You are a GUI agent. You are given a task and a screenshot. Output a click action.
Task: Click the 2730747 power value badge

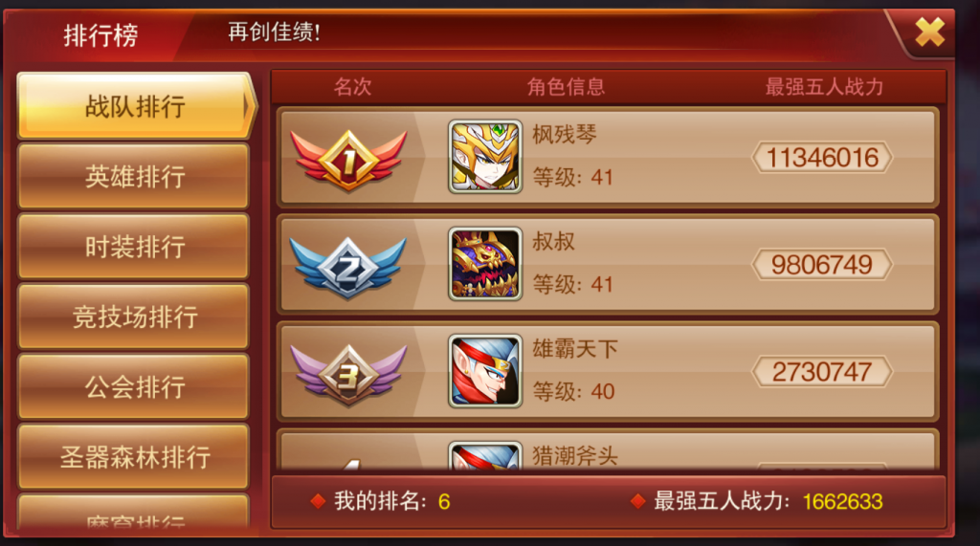coord(822,372)
